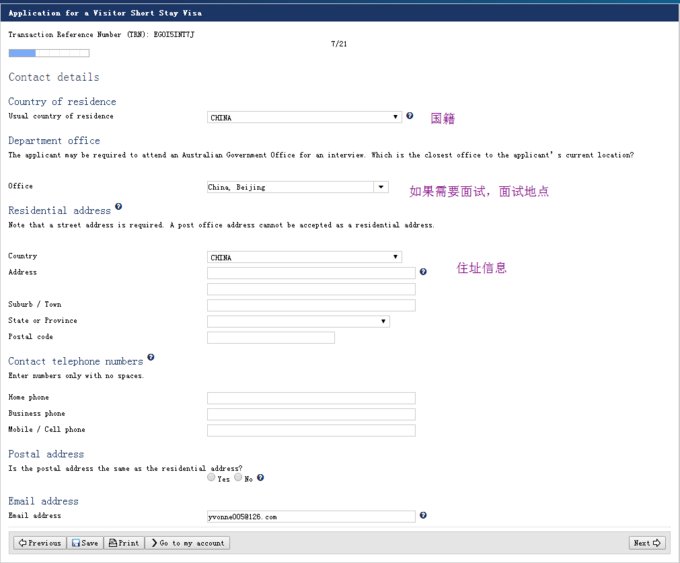Screen dimensions: 680x563
Task: Click the street address required note
Action: [221, 225]
